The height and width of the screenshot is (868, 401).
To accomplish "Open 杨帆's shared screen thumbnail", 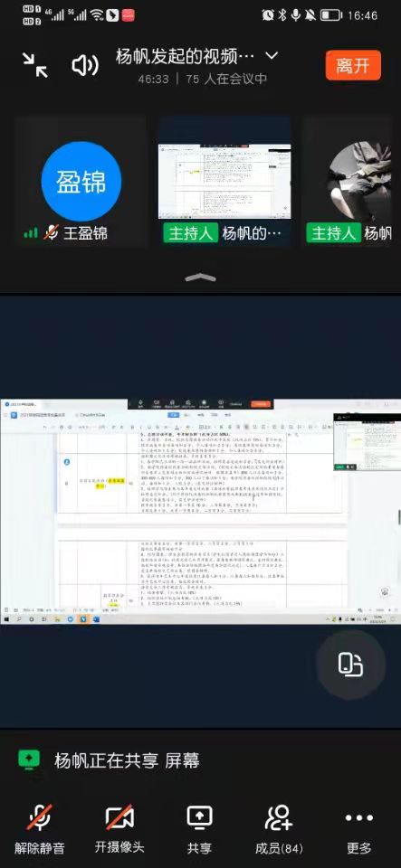I will [224, 181].
